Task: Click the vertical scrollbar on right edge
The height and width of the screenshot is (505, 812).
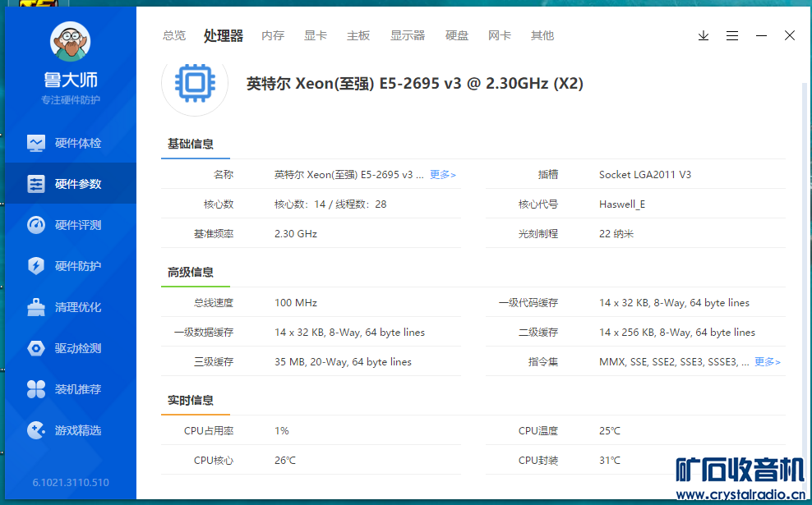Action: click(x=803, y=246)
